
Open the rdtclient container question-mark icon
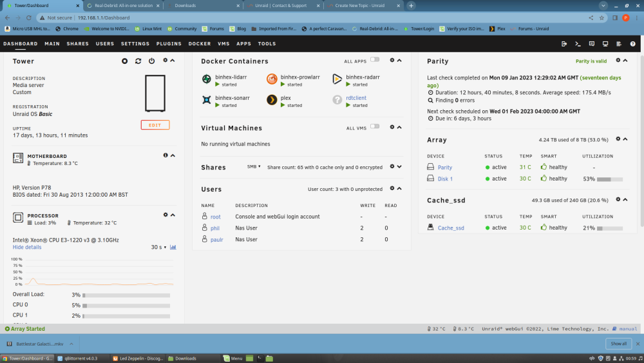[337, 99]
